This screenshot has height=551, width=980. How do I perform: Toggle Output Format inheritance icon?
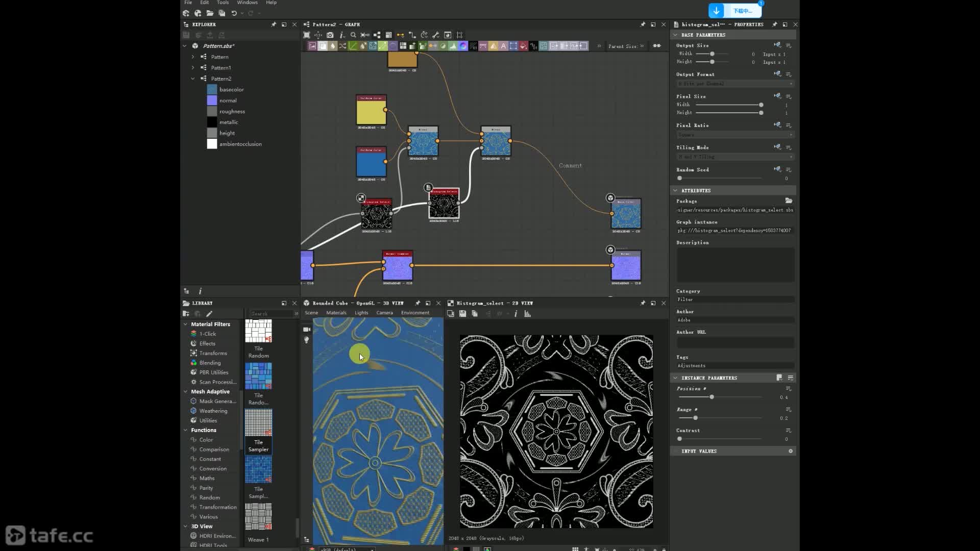[777, 74]
